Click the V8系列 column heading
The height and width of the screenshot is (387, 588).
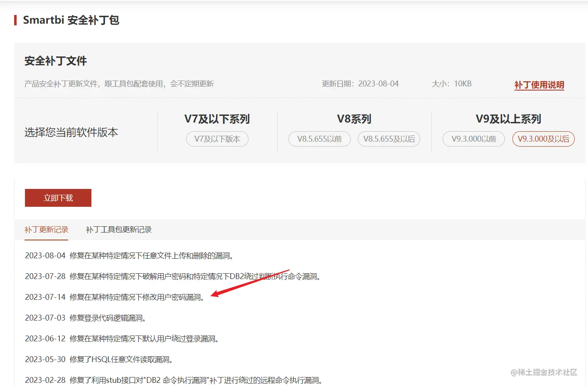(354, 119)
